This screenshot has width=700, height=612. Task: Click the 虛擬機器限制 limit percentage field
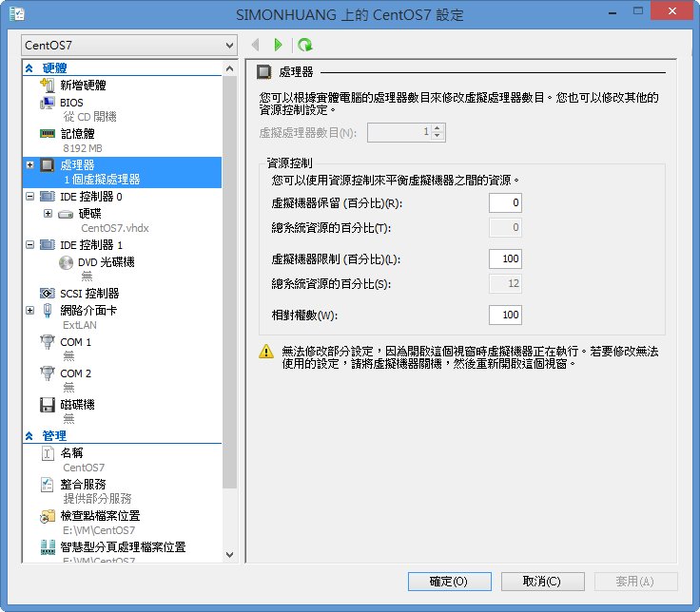click(505, 258)
